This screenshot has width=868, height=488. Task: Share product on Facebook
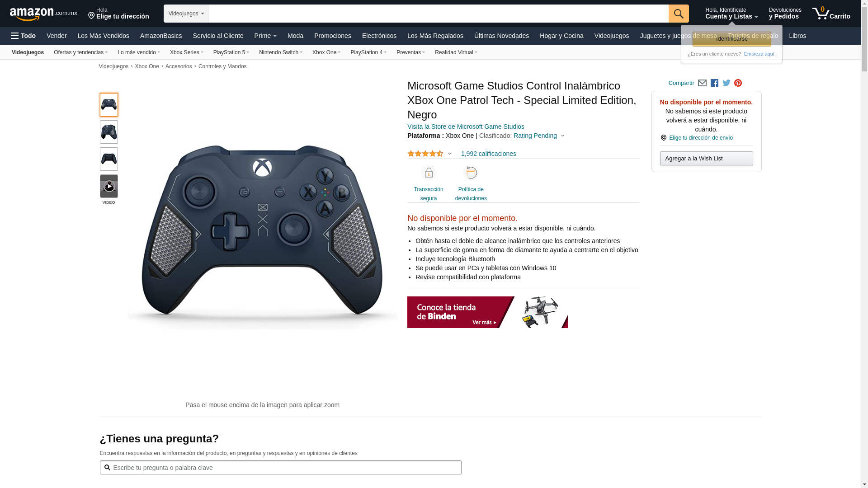[x=714, y=83]
